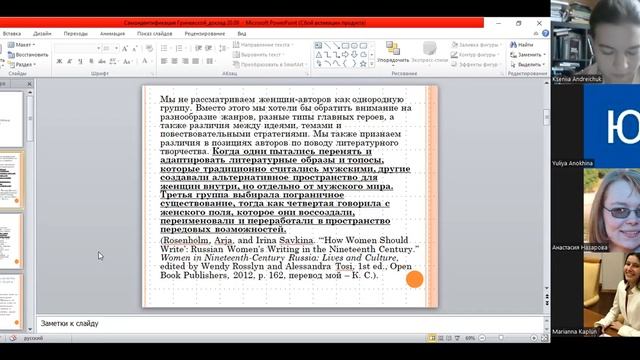Open the Вид tab
This screenshot has width=640, height=360.
click(x=242, y=33)
